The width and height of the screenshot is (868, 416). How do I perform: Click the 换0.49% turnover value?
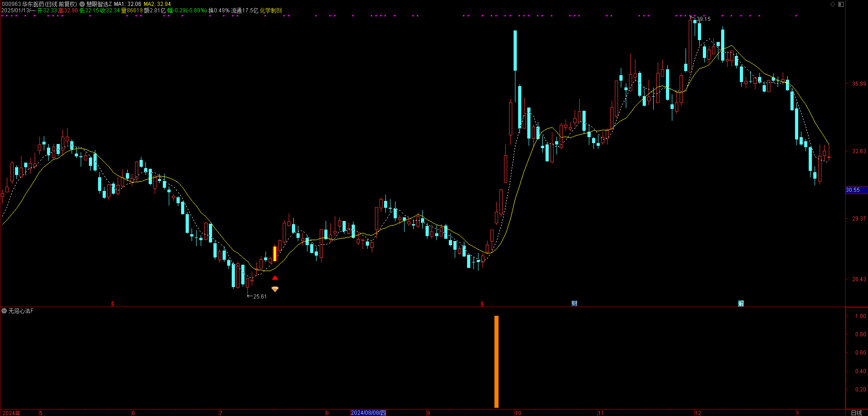[219, 10]
